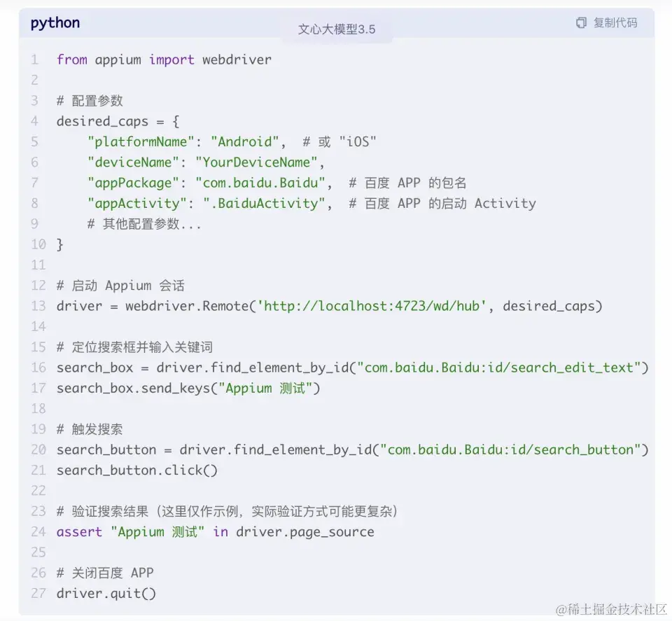Click 'webdriver.Remote' on line 13

coord(187,307)
